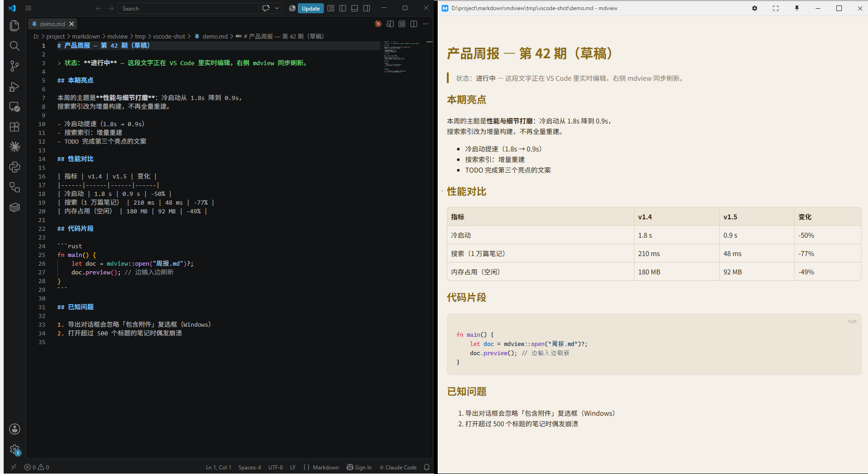Open the Python environments view
868x474 pixels.
click(15, 167)
